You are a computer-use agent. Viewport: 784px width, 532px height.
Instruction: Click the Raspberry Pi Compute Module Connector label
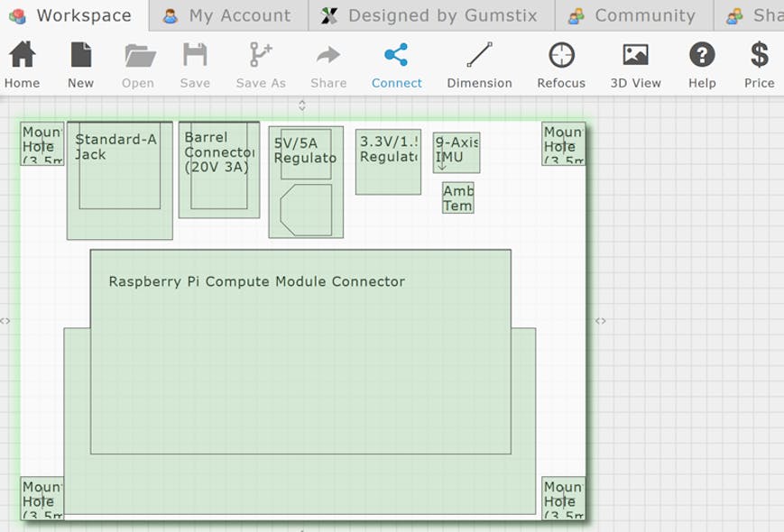(256, 281)
